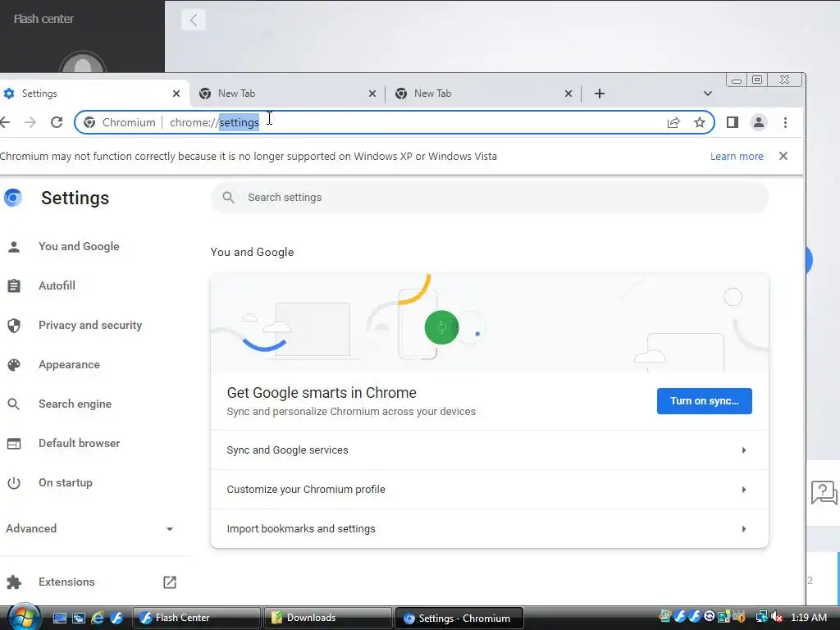840x630 pixels.
Task: Open Default browser settings section
Action: 80,444
